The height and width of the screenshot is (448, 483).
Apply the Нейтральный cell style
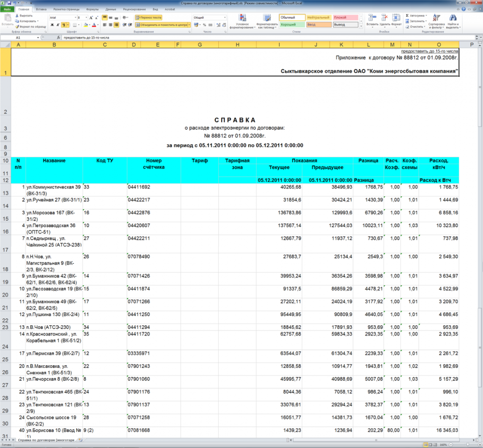318,17
